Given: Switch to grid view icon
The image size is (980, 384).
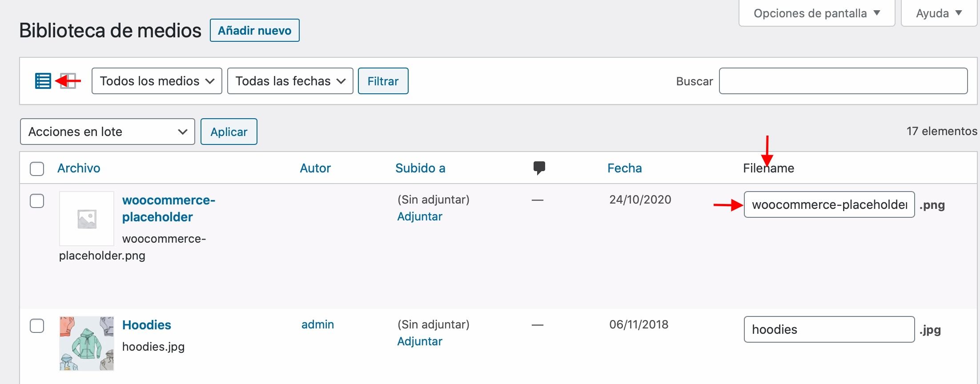Looking at the screenshot, I should pyautogui.click(x=68, y=81).
